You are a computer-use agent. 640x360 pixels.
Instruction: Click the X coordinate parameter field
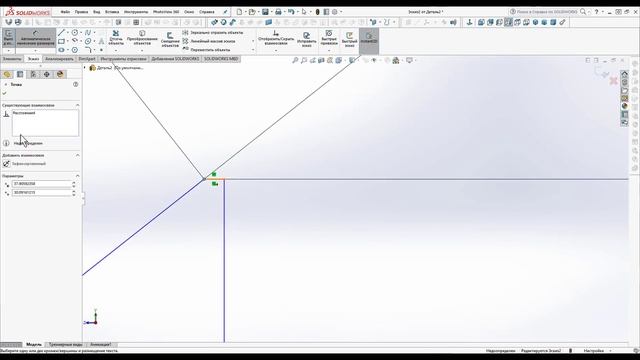click(42, 184)
